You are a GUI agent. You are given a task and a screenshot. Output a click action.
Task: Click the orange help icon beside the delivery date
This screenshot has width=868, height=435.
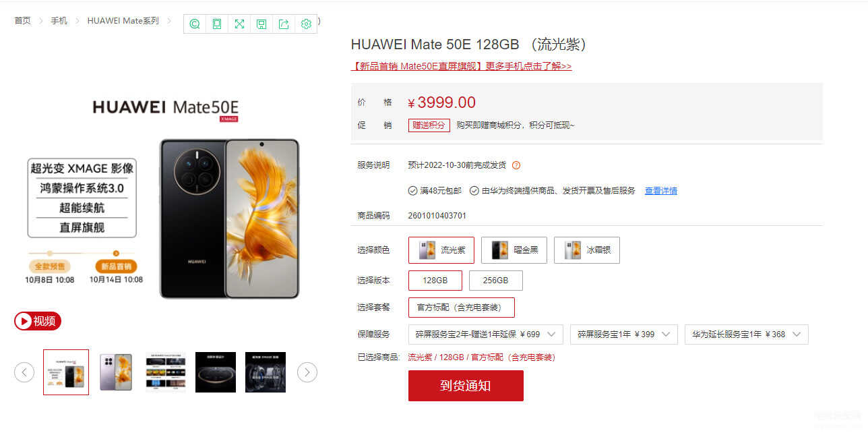516,165
